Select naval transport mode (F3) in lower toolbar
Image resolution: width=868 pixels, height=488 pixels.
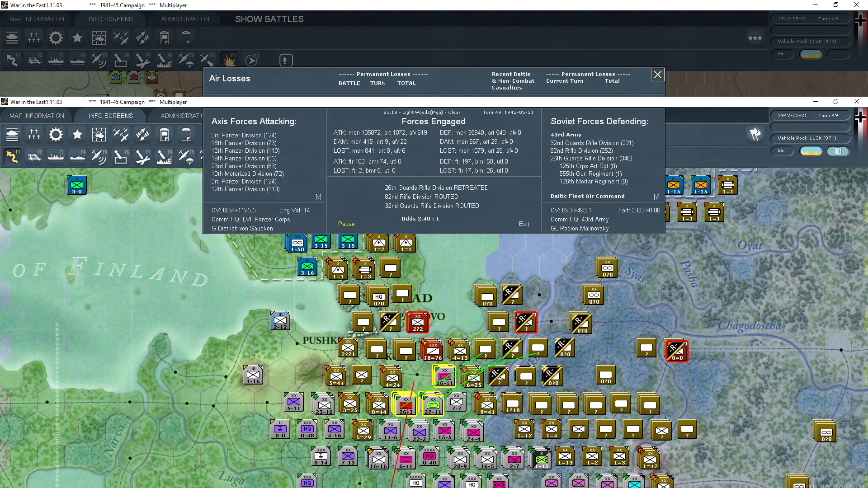56,157
